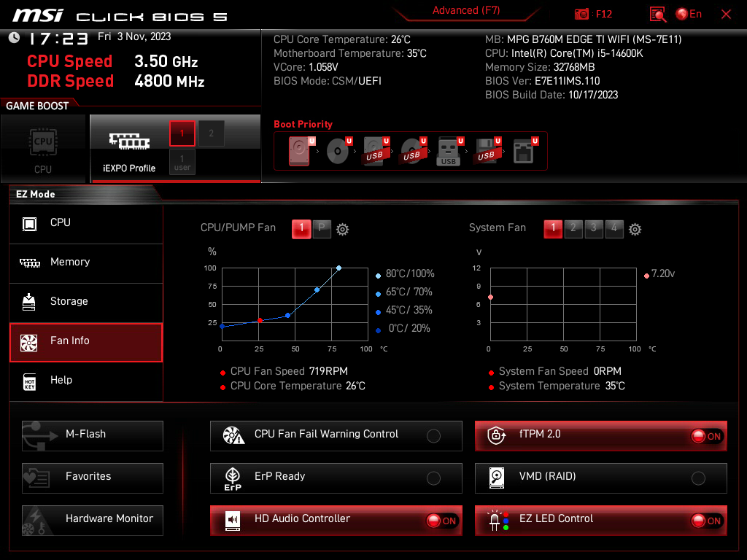Viewport: 747px width, 560px height.
Task: Select System Fan 4
Action: point(614,229)
